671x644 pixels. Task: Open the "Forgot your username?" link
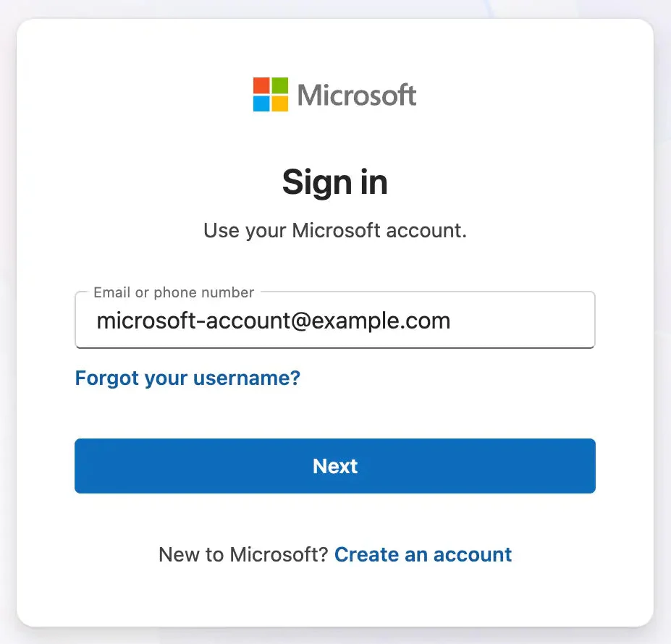point(187,377)
